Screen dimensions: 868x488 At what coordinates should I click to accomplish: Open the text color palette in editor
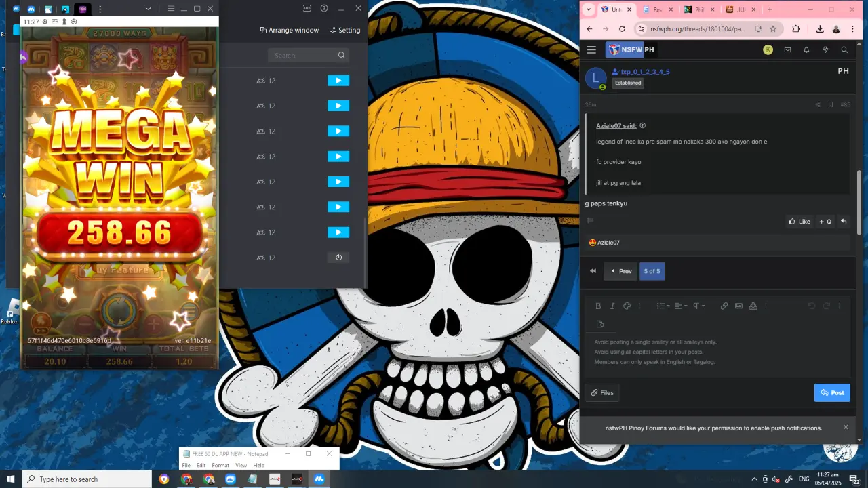(627, 306)
